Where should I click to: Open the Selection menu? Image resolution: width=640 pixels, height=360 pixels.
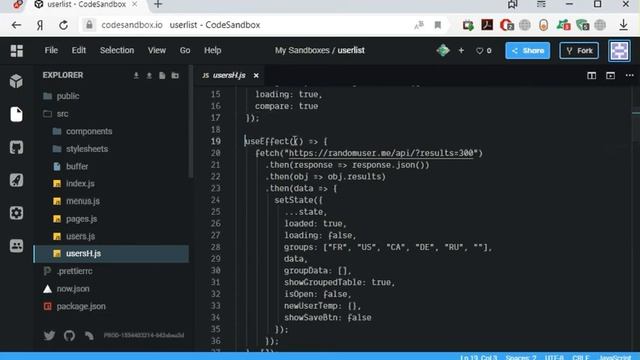117,50
